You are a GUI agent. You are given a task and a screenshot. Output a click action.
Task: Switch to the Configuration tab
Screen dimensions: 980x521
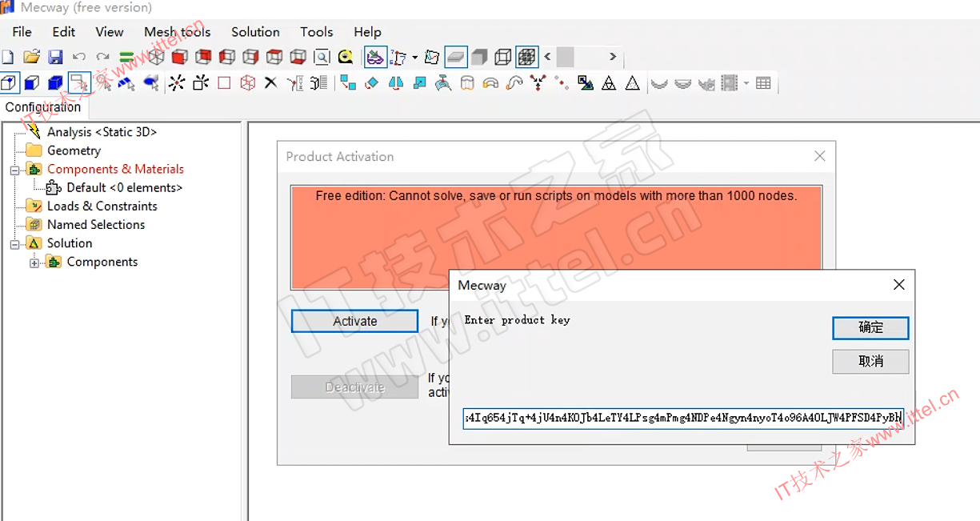(43, 107)
